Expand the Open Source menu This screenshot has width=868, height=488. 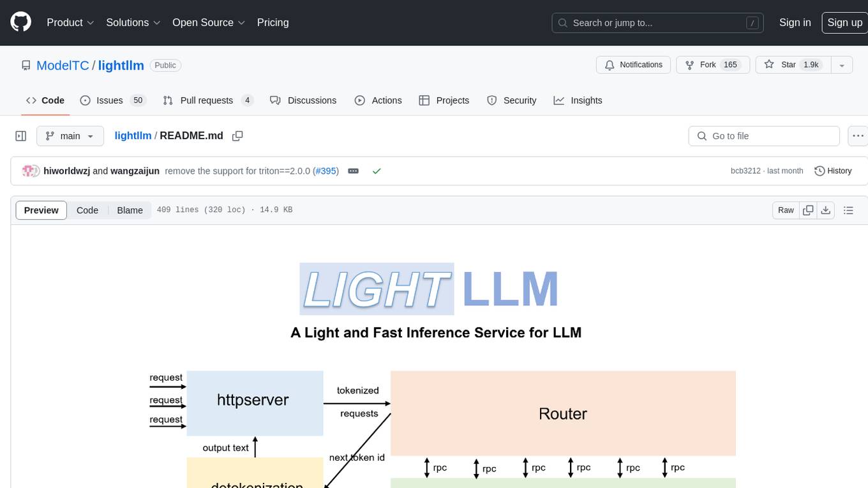pos(209,22)
